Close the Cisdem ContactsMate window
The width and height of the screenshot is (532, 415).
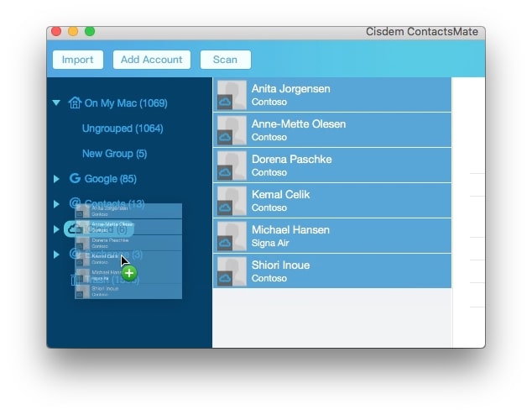[56, 32]
